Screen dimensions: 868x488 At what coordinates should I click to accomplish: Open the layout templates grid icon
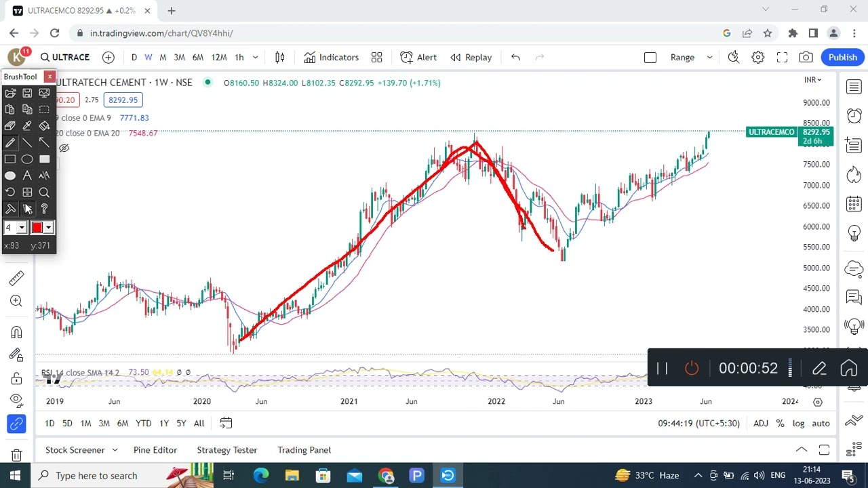(x=376, y=58)
